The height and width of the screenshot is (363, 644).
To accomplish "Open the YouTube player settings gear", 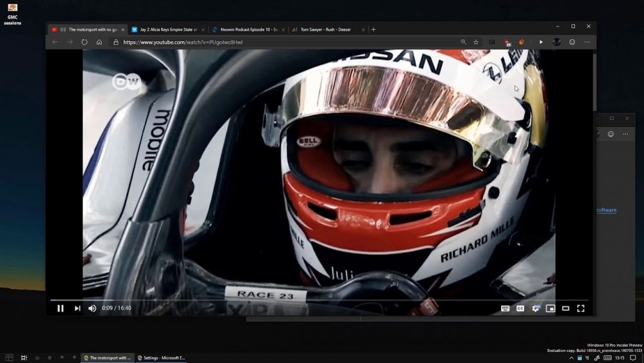I will click(x=536, y=308).
